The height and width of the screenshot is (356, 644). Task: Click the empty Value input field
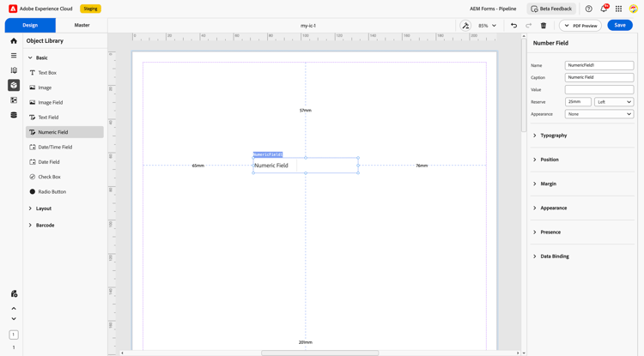point(599,89)
